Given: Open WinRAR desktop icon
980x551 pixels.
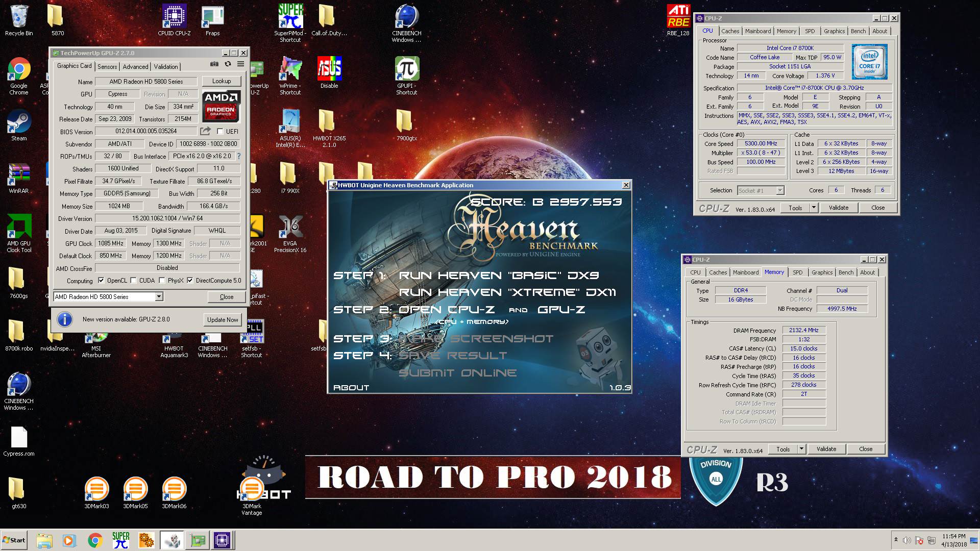Looking at the screenshot, I should pos(19,178).
